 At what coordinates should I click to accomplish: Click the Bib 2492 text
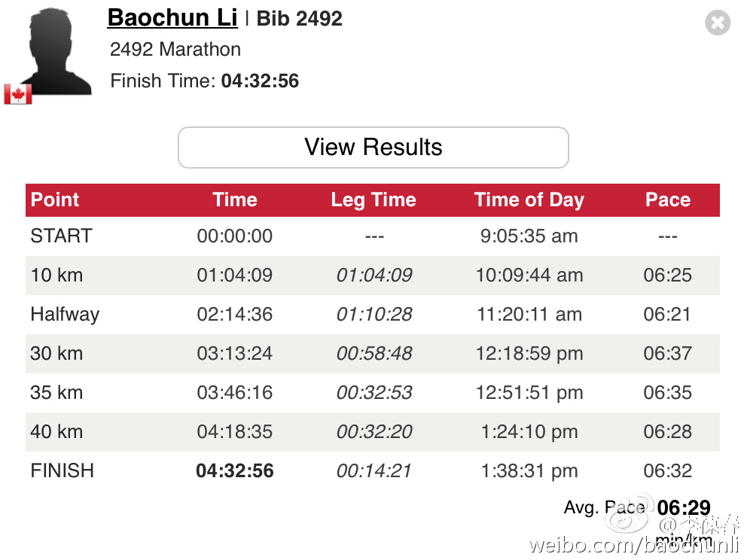[300, 19]
